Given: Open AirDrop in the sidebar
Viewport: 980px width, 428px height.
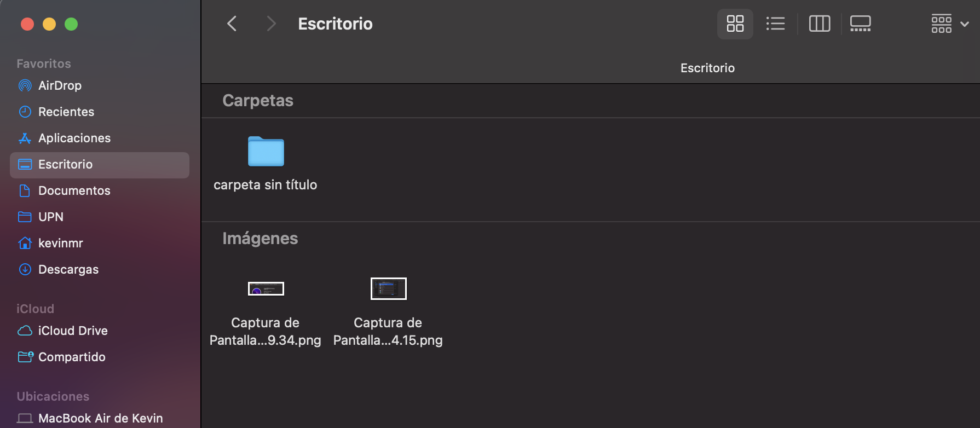Looking at the screenshot, I should pyautogui.click(x=60, y=85).
